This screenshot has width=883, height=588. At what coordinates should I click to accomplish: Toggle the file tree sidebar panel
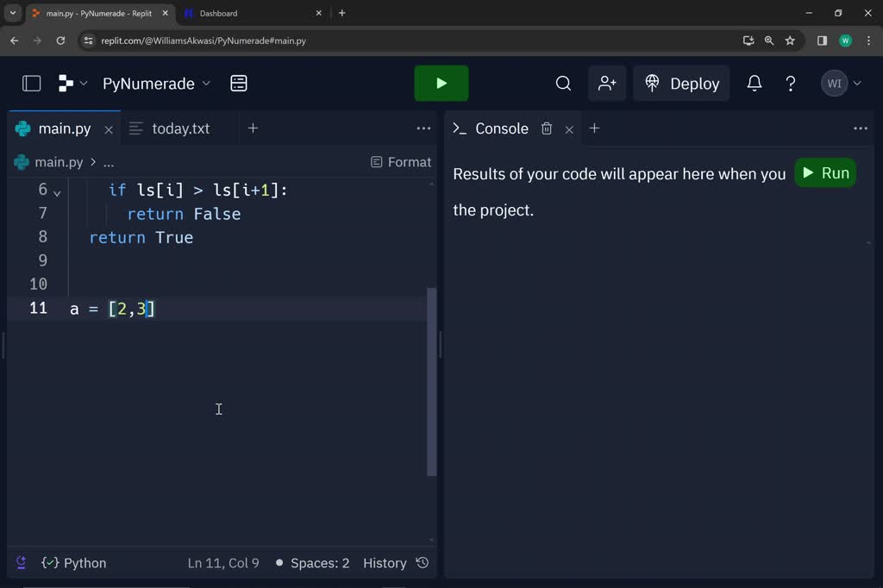point(31,83)
